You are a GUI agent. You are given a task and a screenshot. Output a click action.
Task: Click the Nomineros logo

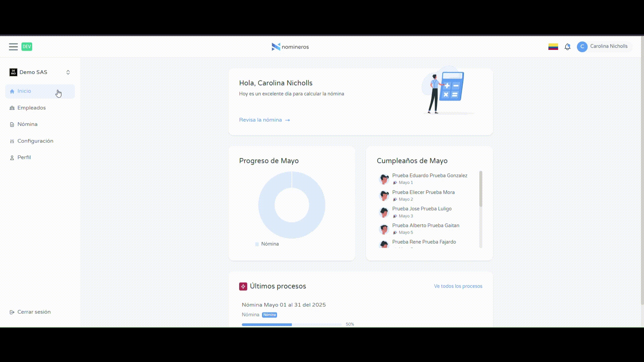(290, 47)
